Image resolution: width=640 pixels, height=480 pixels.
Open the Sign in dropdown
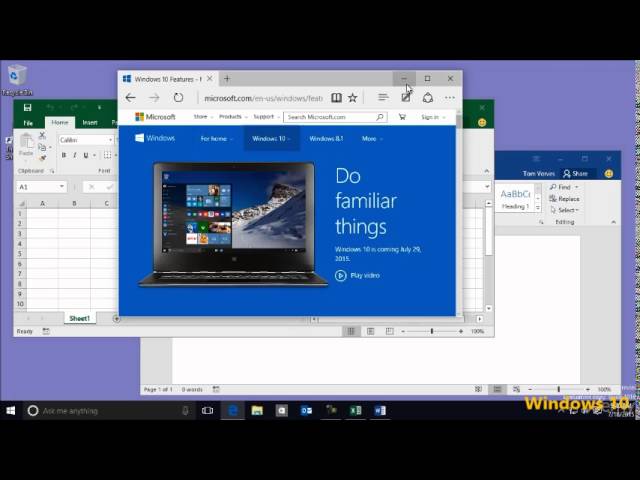[433, 117]
